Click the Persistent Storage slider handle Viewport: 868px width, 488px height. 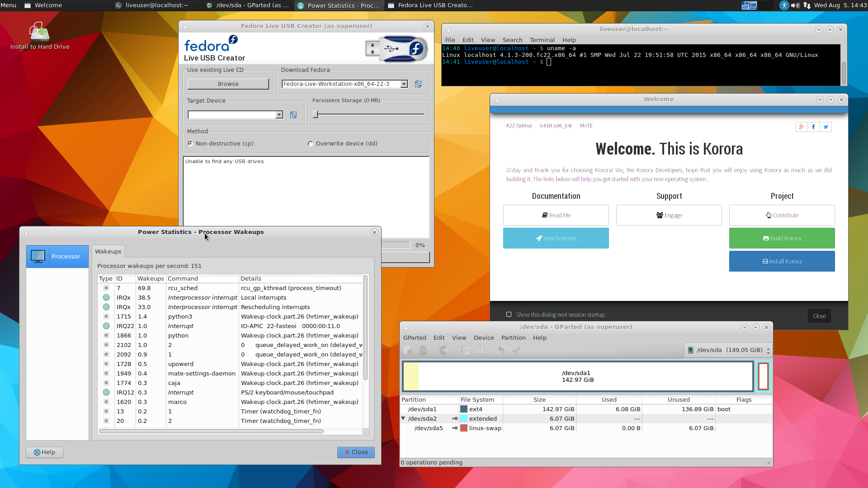(x=316, y=114)
